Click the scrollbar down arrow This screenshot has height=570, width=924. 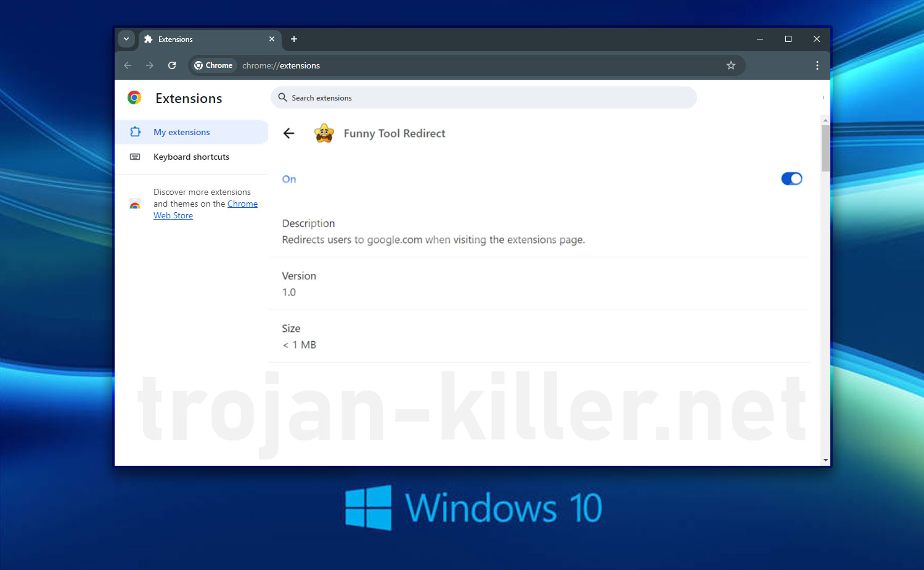[x=825, y=460]
